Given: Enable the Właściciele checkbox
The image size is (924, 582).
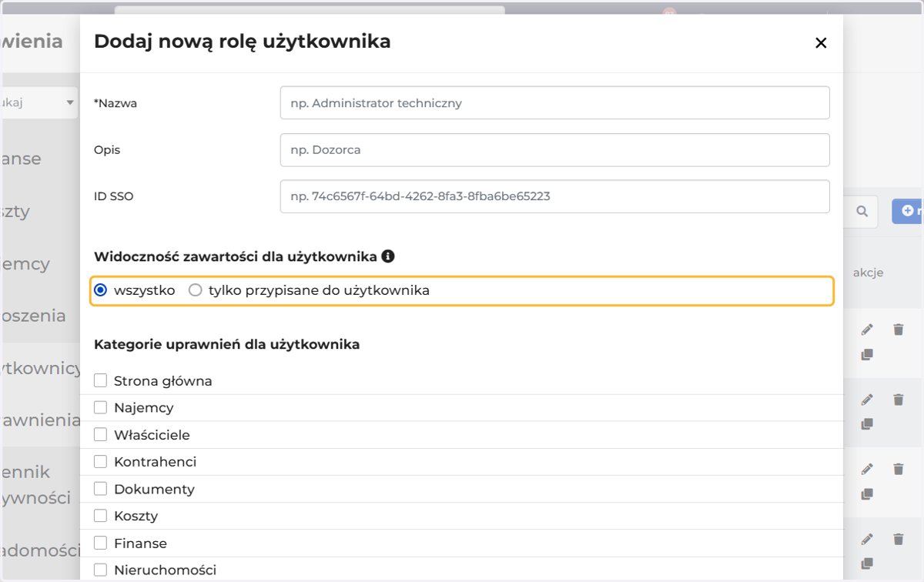Looking at the screenshot, I should (x=100, y=434).
